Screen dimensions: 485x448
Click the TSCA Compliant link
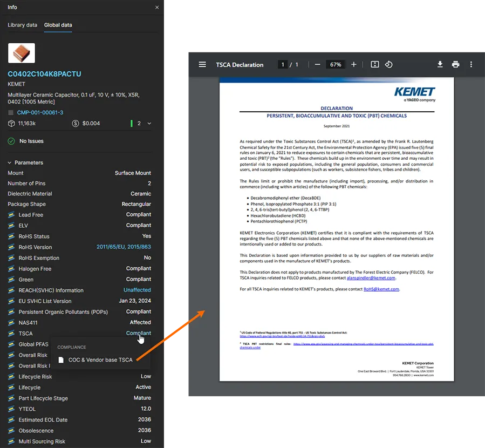(138, 333)
